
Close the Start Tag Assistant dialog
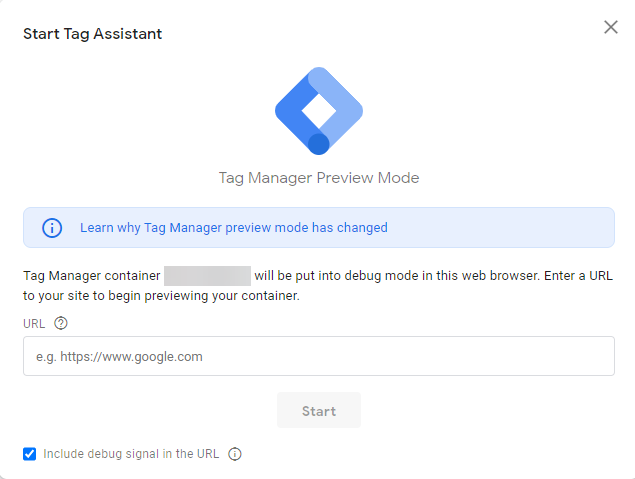611,27
